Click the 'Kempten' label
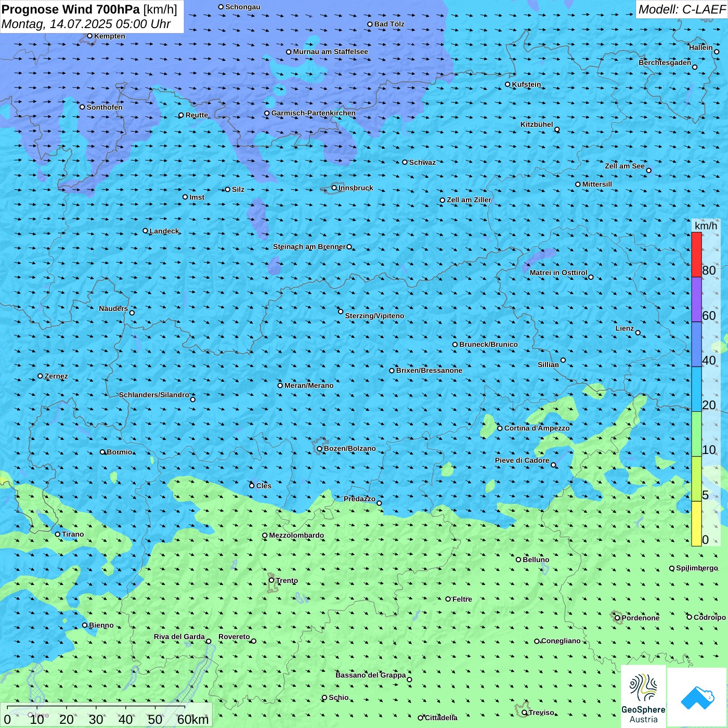This screenshot has width=728, height=728. click(x=110, y=36)
